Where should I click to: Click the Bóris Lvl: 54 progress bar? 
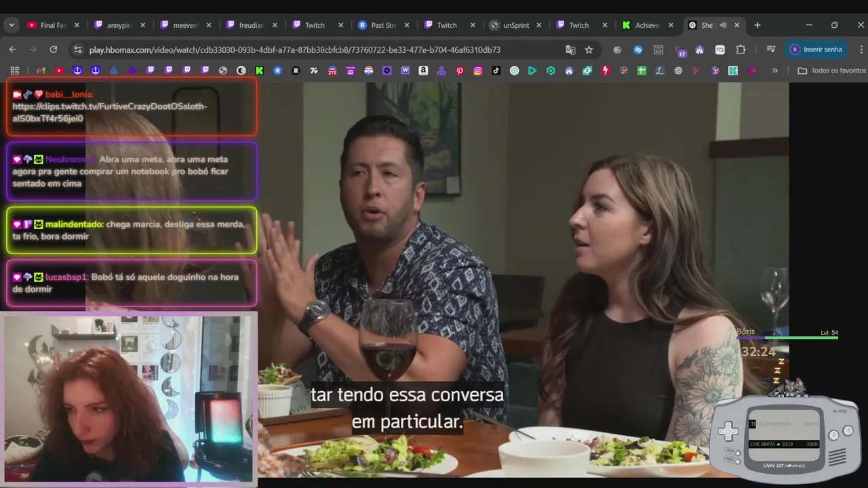pyautogui.click(x=787, y=338)
